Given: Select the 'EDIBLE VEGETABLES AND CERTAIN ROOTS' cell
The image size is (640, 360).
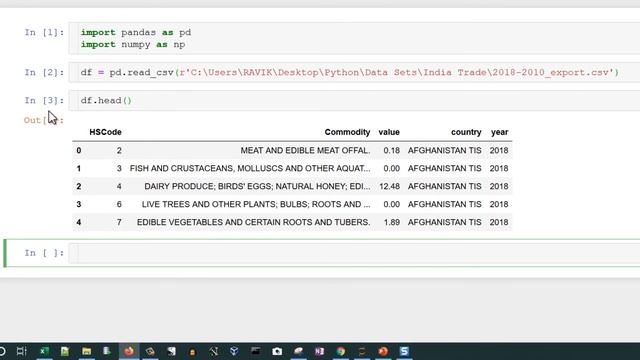Looking at the screenshot, I should pyautogui.click(x=253, y=222).
